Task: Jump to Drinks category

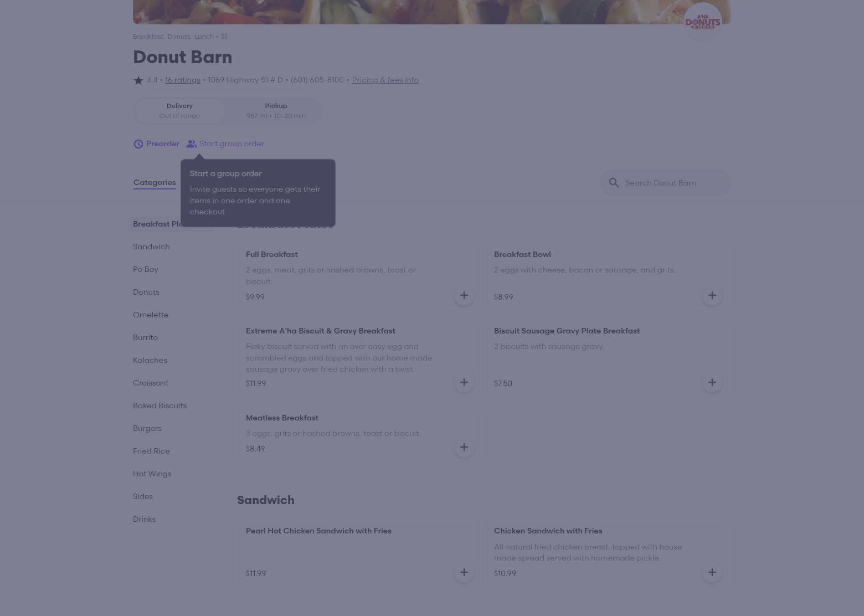Action: (145, 519)
